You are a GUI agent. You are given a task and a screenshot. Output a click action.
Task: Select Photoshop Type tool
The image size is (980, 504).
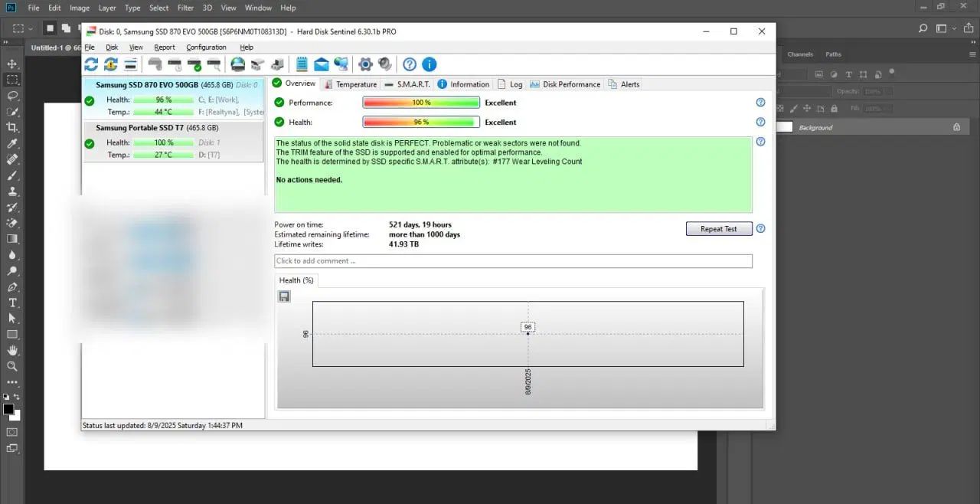(12, 303)
